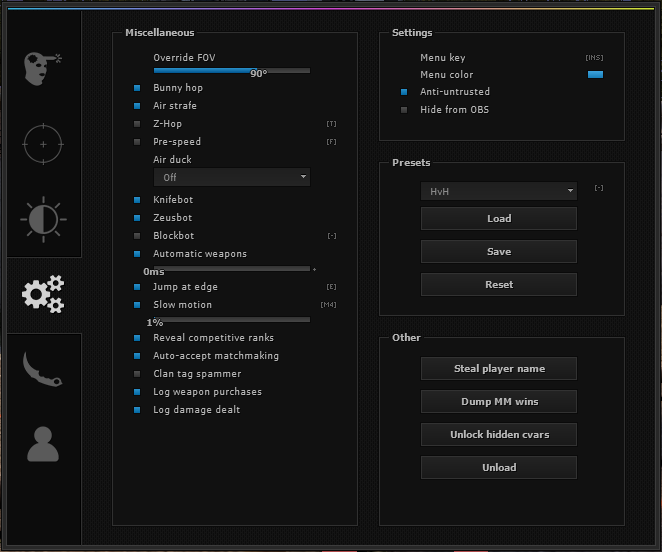The width and height of the screenshot is (662, 552).
Task: Click the Load preset button
Action: [x=498, y=219]
